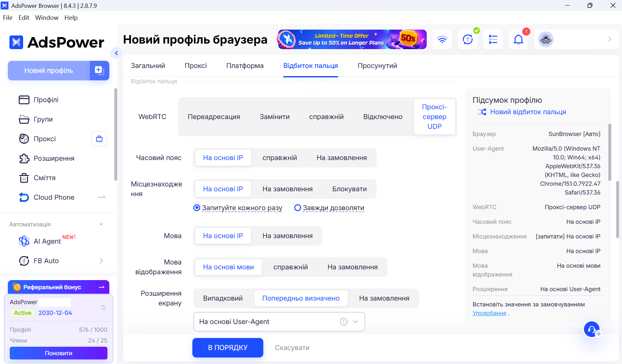Viewport: 622px width, 364px height.
Task: Click the Поновити renew button
Action: point(59,353)
